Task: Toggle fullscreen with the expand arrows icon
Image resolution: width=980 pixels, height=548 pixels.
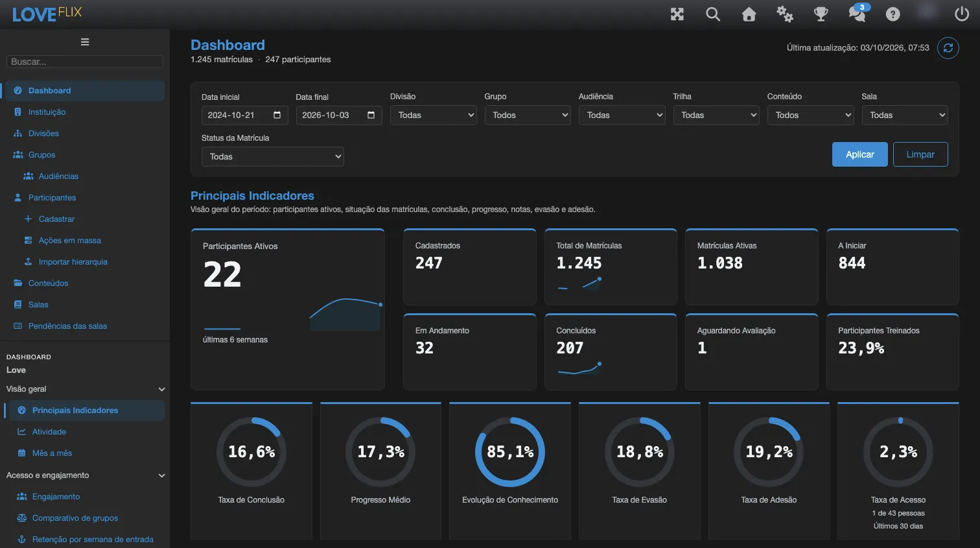Action: coord(677,14)
